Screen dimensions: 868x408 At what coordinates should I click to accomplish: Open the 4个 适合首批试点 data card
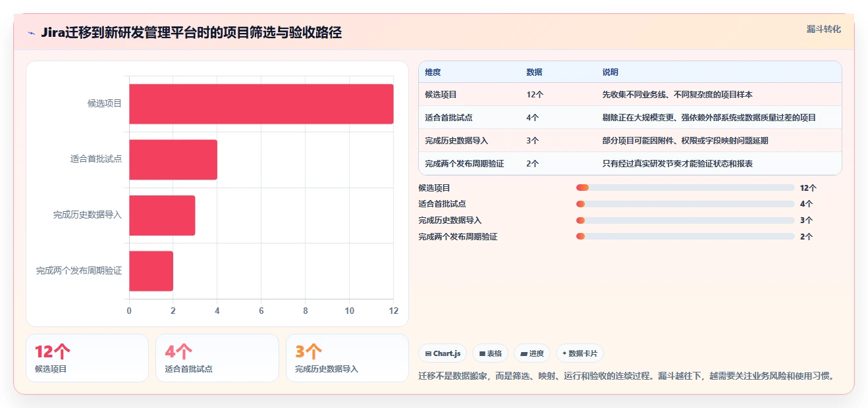(x=217, y=358)
